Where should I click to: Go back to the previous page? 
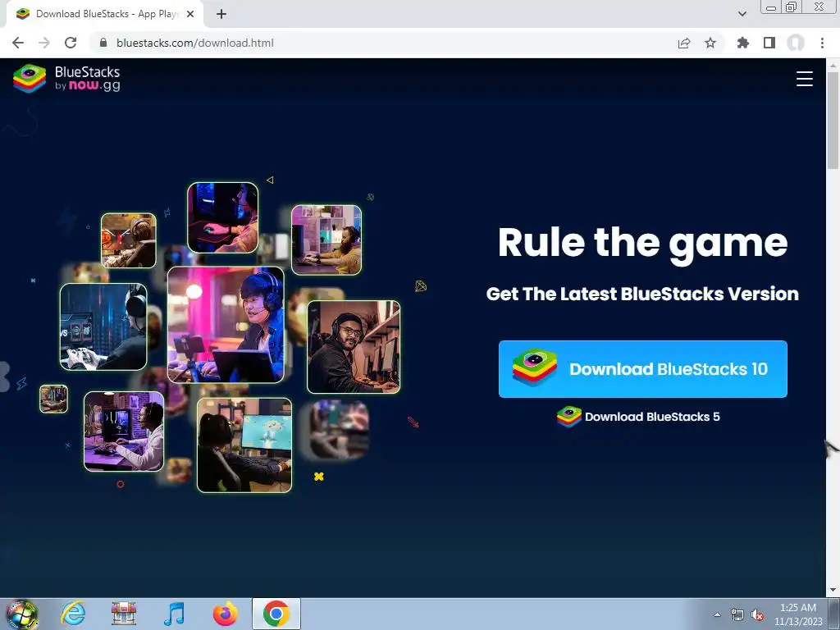pos(18,43)
